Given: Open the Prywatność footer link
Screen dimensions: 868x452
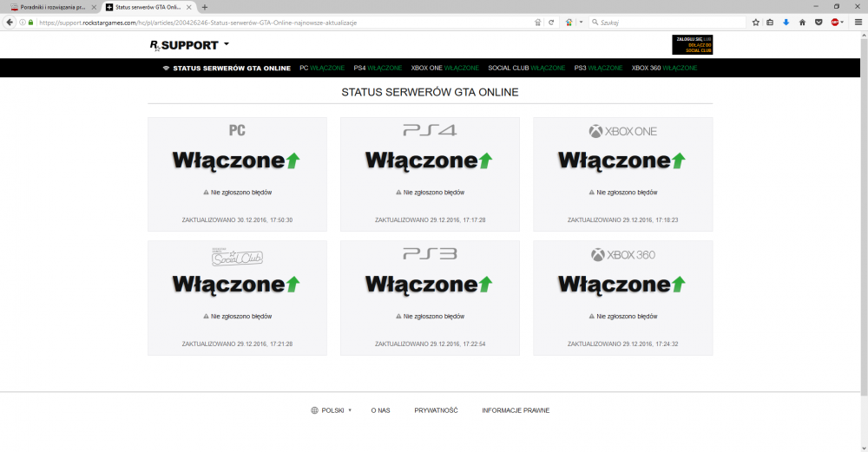Looking at the screenshot, I should [437, 410].
